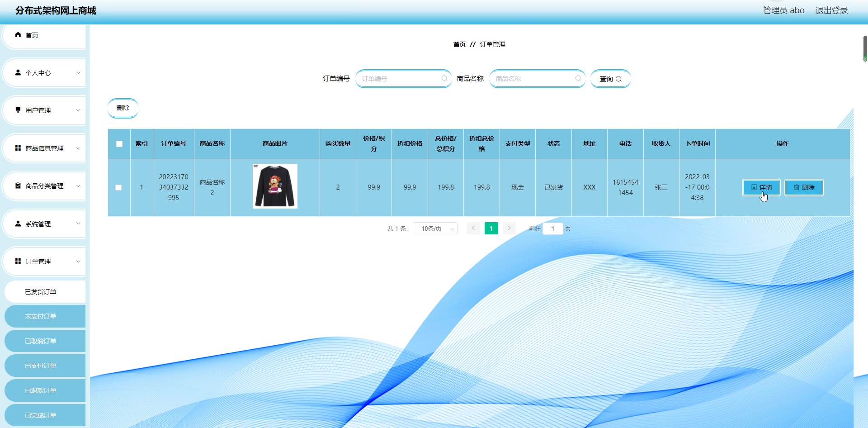Open the 已完成订单 submenu item
Image resolution: width=868 pixels, height=428 pixels.
(x=45, y=415)
